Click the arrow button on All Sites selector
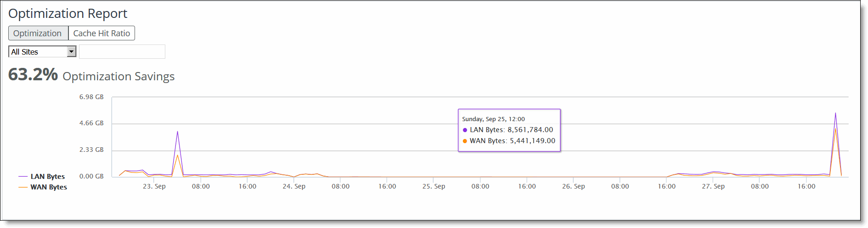Viewport: 868px width, 228px height. point(71,52)
